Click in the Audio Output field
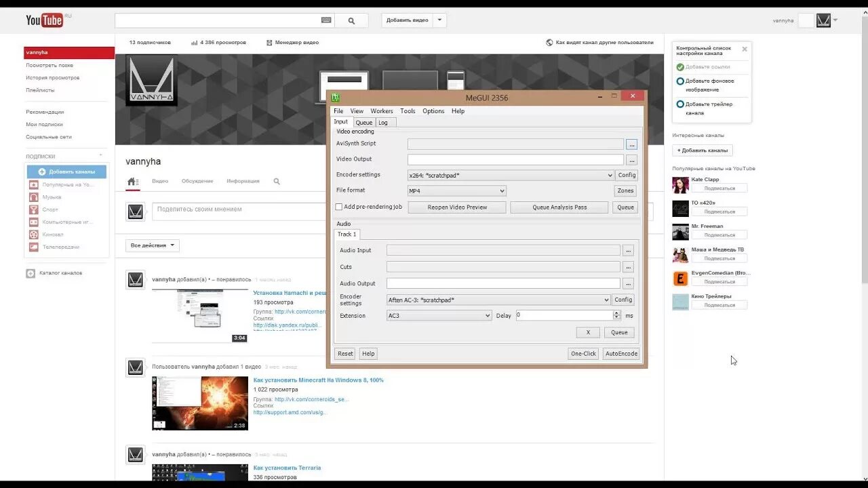The width and height of the screenshot is (868, 488). tap(503, 284)
